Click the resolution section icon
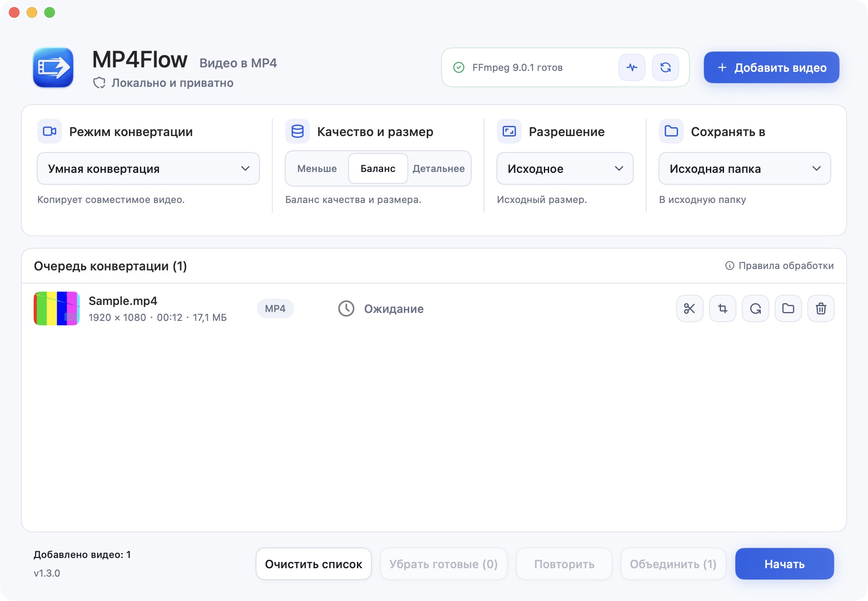Image resolution: width=868 pixels, height=601 pixels. pyautogui.click(x=509, y=131)
